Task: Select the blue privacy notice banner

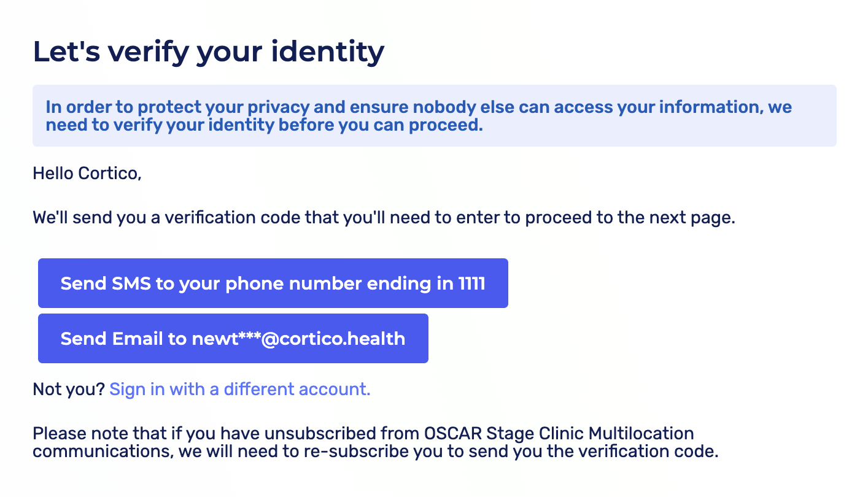Action: click(x=434, y=116)
